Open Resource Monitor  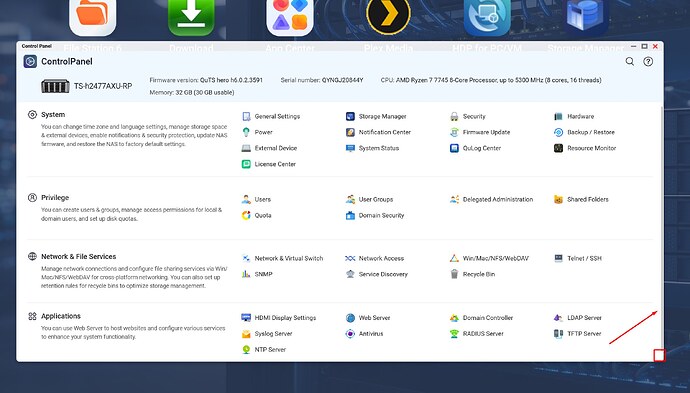click(x=585, y=148)
